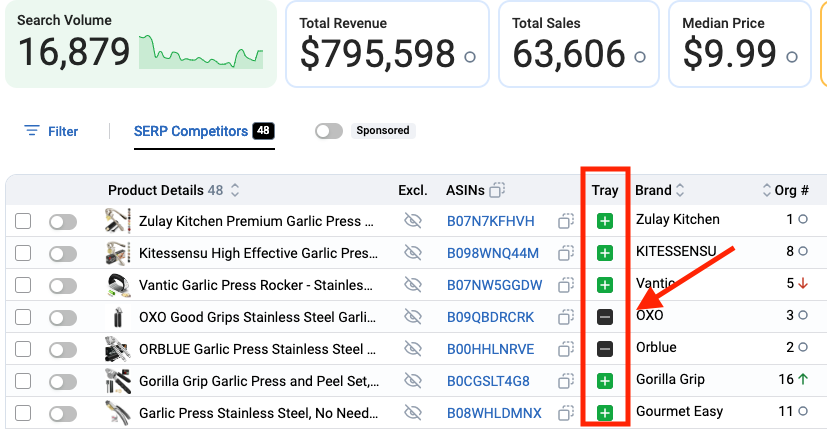Click the Tray column header
This screenshot has height=429, width=827.
[604, 190]
